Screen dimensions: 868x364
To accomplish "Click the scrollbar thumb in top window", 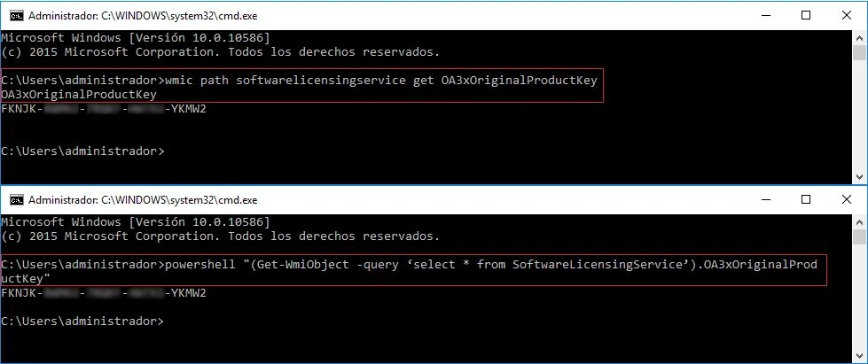I will (x=859, y=52).
